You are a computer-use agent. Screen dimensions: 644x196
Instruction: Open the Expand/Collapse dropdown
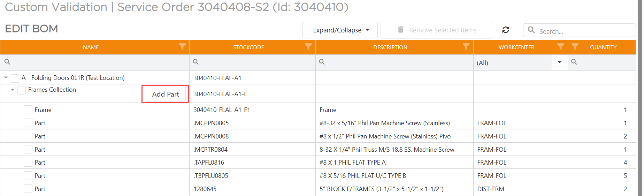click(340, 30)
